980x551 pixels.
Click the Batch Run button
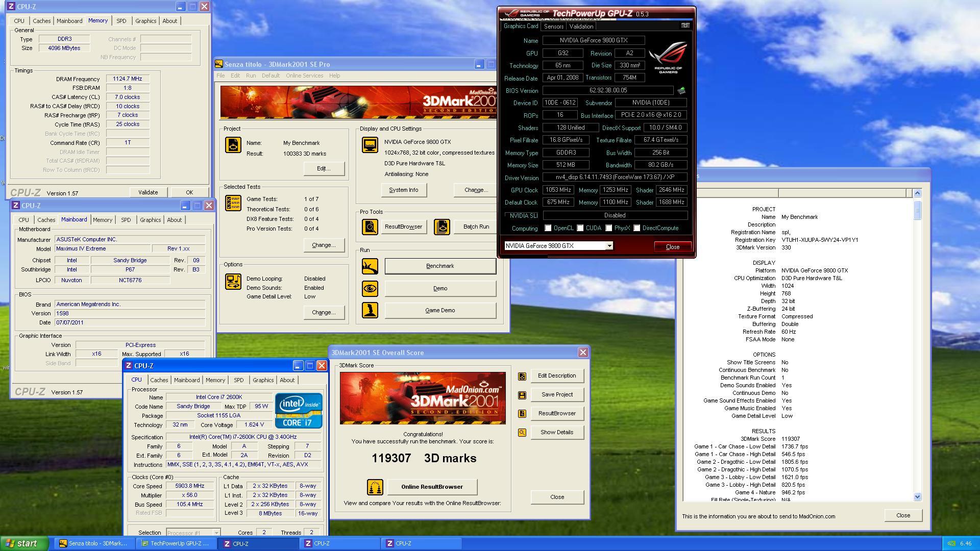476,227
